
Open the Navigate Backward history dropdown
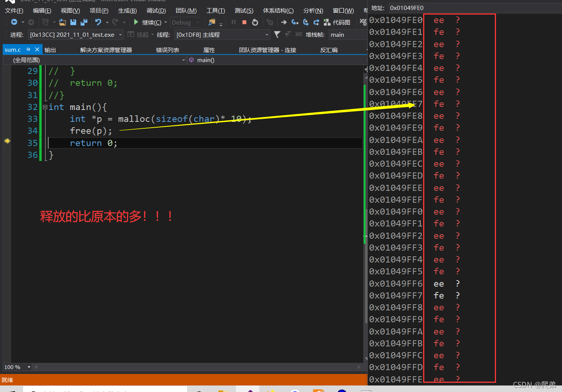pyautogui.click(x=23, y=22)
